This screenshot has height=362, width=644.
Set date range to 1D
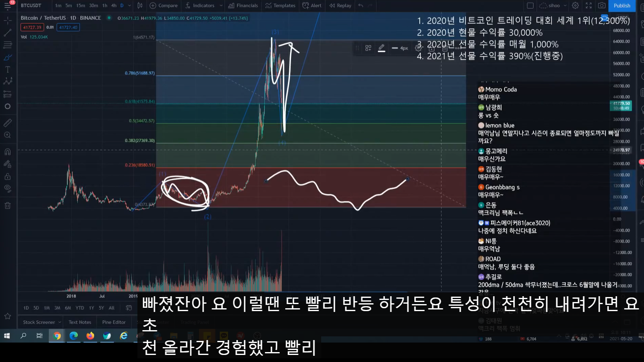[26, 308]
